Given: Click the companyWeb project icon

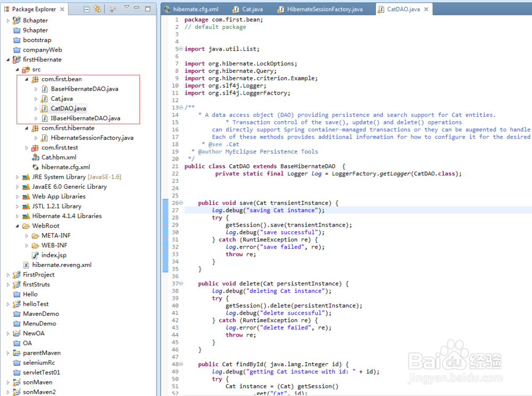Looking at the screenshot, I should click(x=16, y=50).
